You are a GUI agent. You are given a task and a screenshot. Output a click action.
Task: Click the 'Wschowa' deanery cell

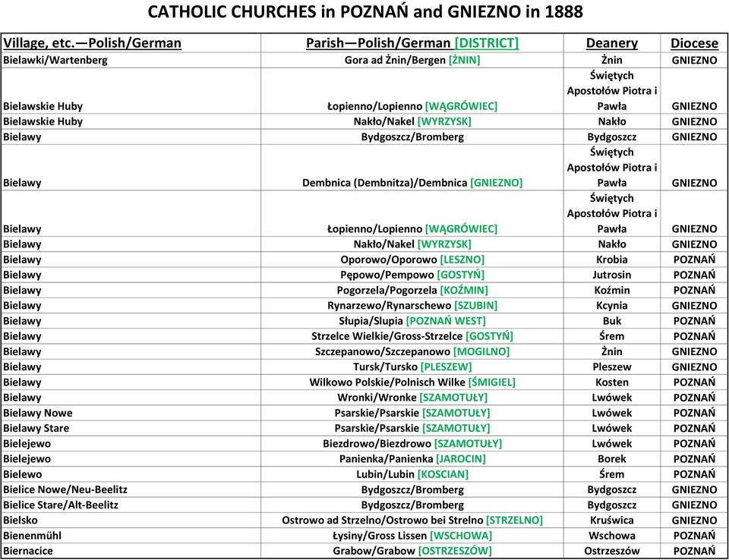click(x=612, y=536)
